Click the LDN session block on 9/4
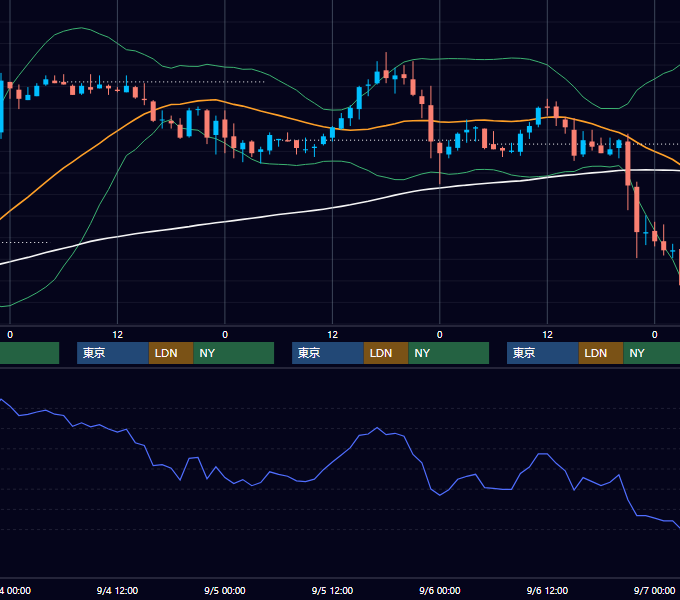680x600 pixels. pyautogui.click(x=171, y=353)
